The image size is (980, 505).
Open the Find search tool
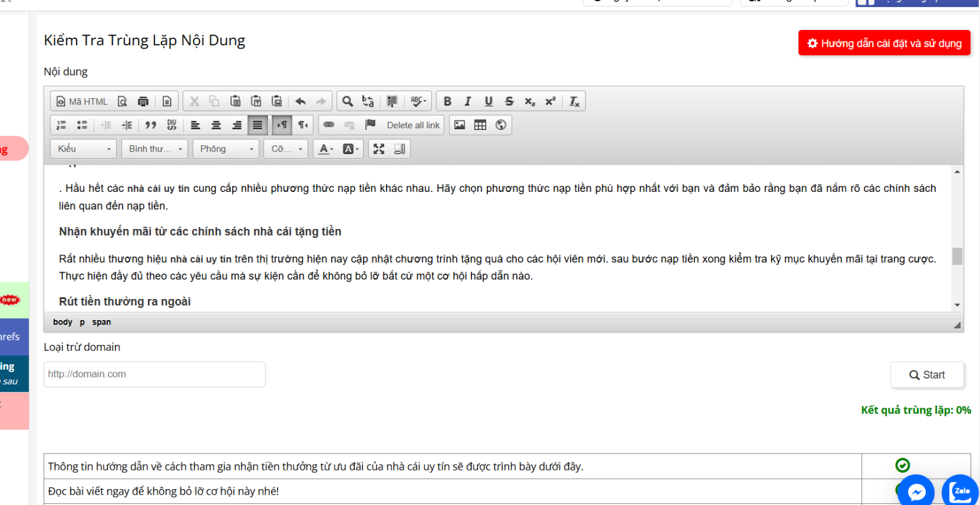point(347,101)
